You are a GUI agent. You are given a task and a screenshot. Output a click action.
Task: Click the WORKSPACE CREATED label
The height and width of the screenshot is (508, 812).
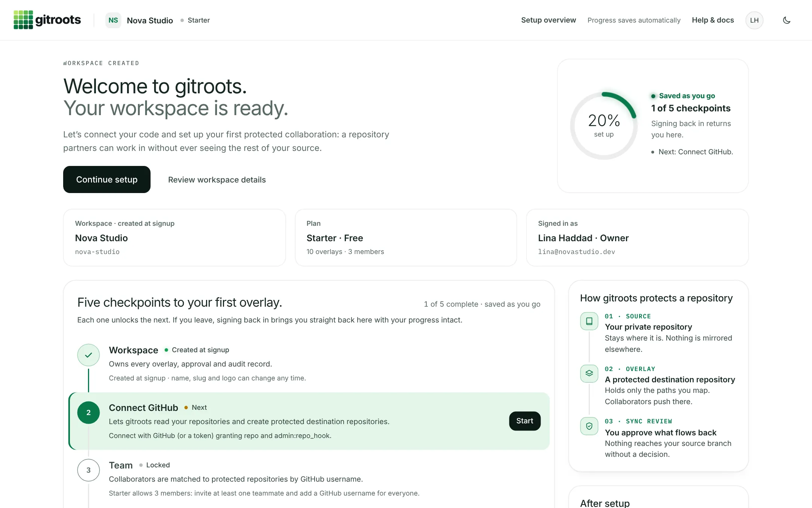101,63
